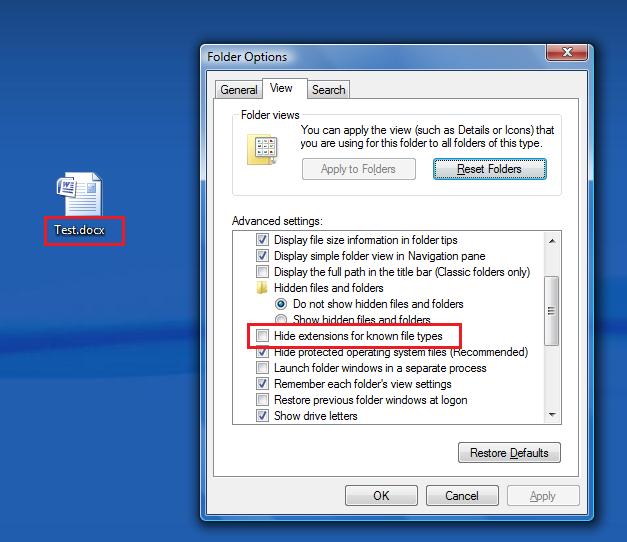Click the Advanced settings: label

pos(277,221)
